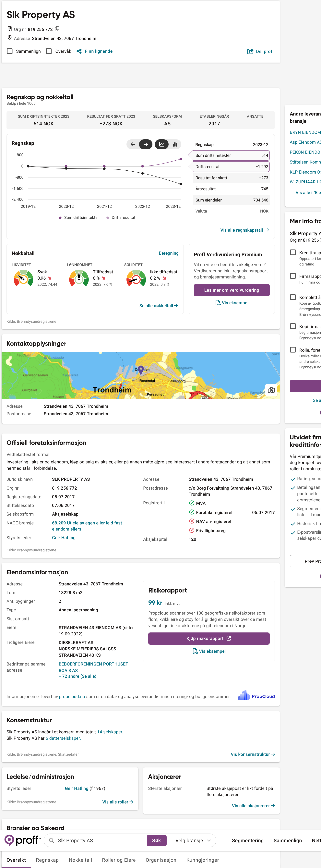Viewport: 321px width, 868px height.
Task: Enable the Sammenlign checkbox
Action: [x=10, y=51]
